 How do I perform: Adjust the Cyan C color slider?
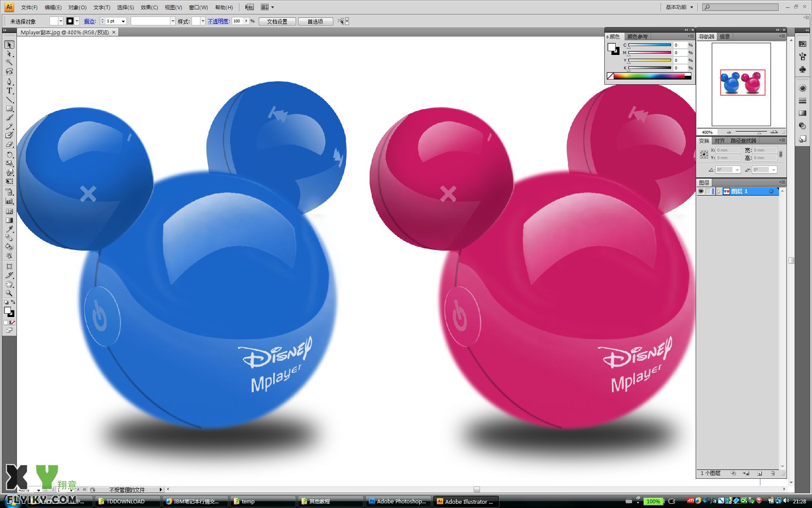pos(650,45)
